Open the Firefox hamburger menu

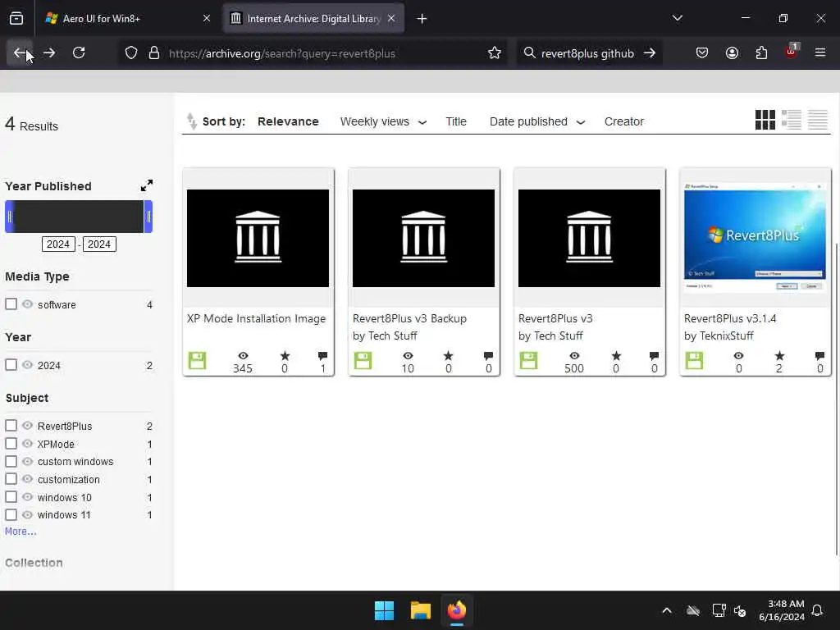(x=820, y=53)
